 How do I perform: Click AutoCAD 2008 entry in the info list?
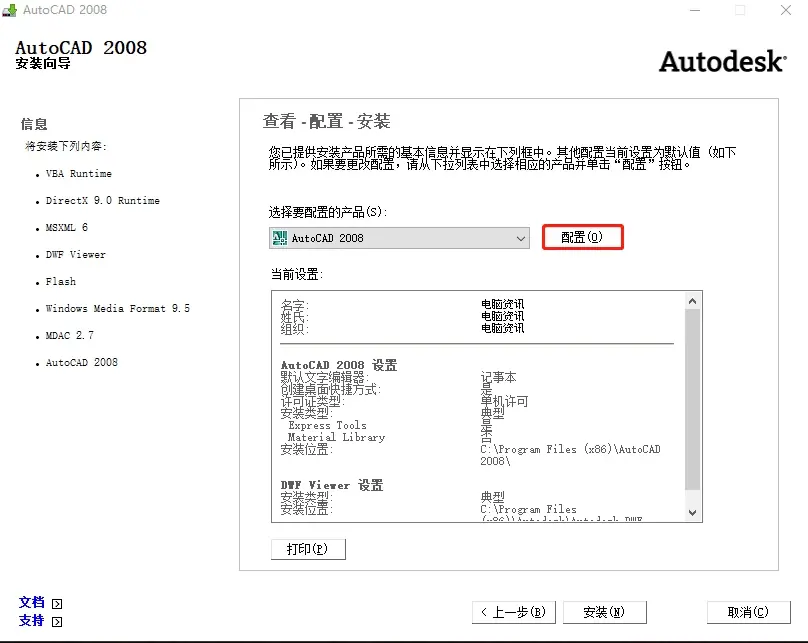81,362
